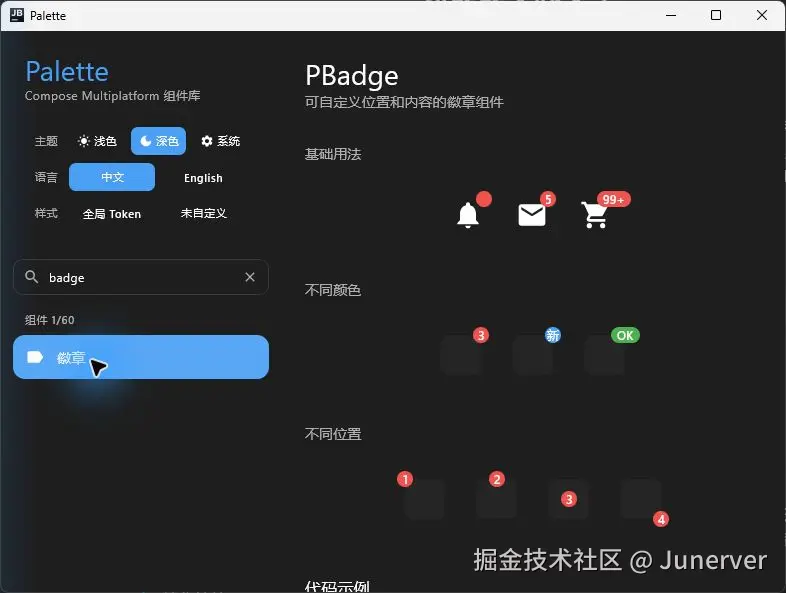Click the bottom-right badge numbered 4
786x593 pixels.
click(661, 519)
